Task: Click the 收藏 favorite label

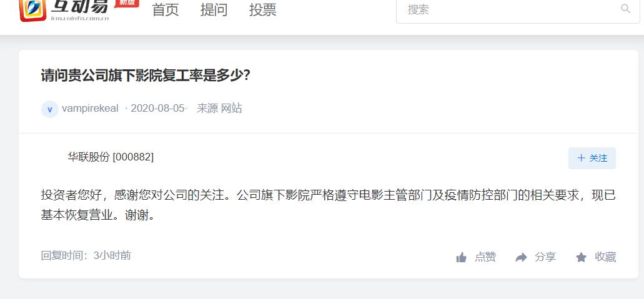Action: tap(605, 257)
